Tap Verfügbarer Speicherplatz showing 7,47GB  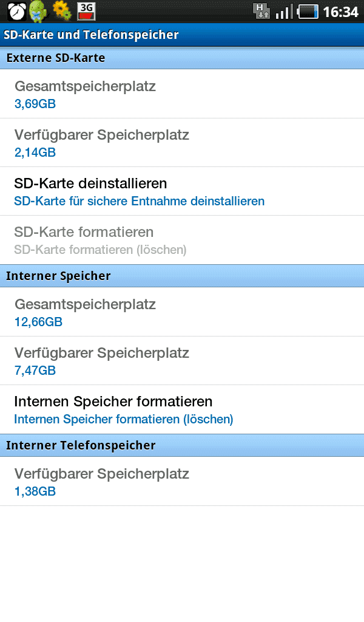[182, 361]
